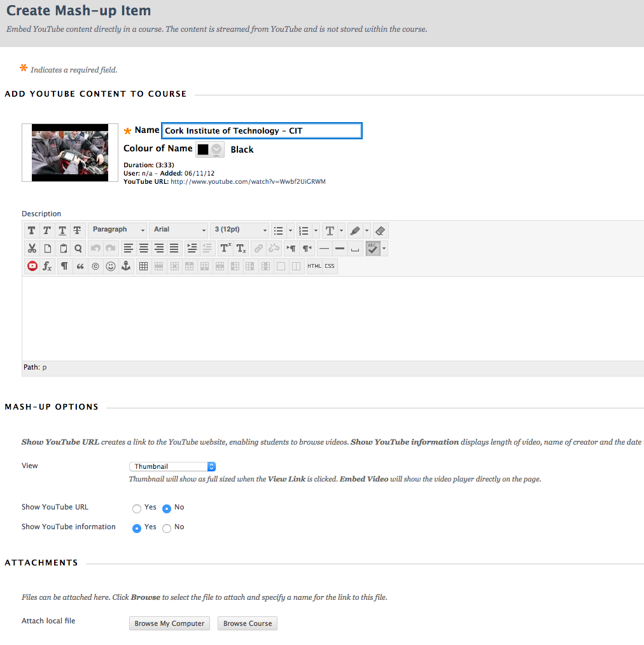Click the text colour T icon
Viewport: 644px width, 645px height.
[330, 231]
